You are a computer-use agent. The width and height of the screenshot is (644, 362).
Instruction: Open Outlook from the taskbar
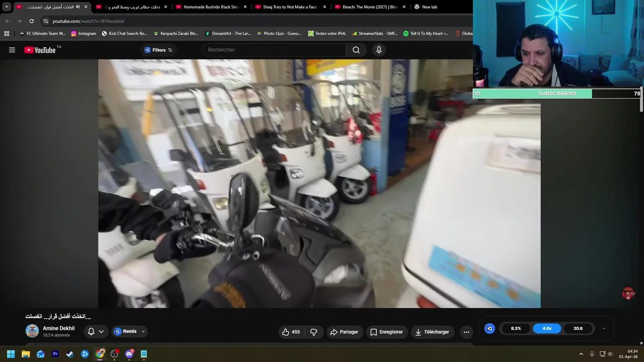[x=40, y=354]
